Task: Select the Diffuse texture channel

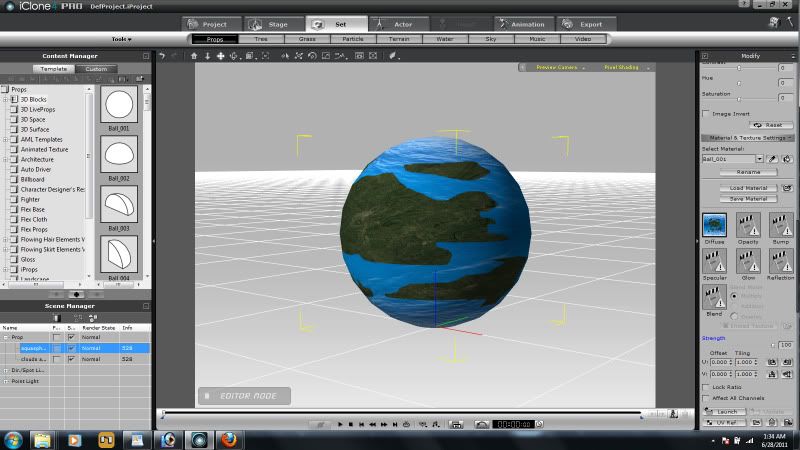Action: [x=715, y=224]
